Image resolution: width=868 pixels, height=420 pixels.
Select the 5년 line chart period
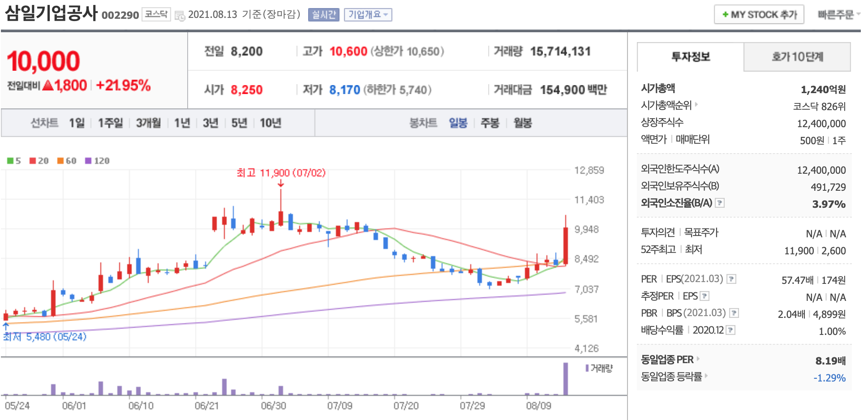coord(239,123)
